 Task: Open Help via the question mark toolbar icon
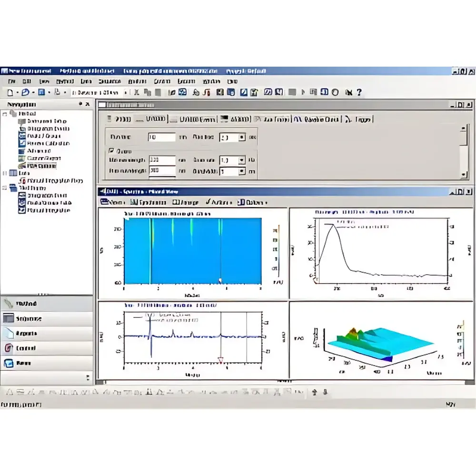coord(360,91)
